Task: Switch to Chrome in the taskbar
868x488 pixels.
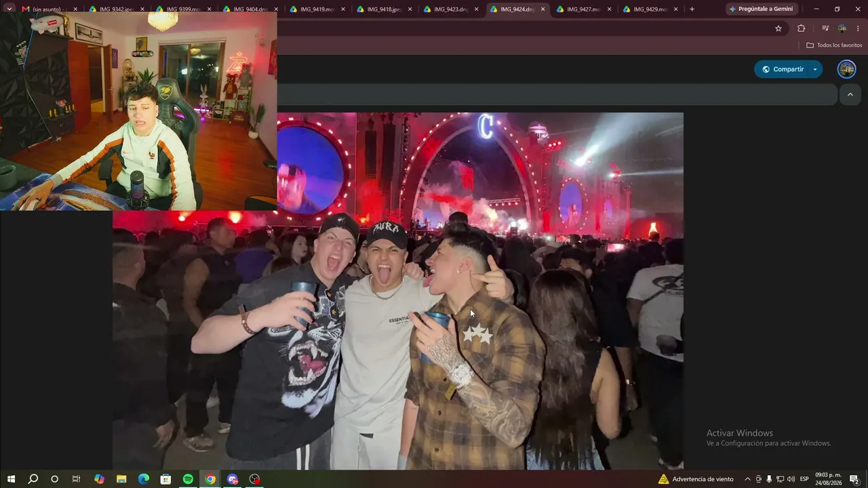Action: pyautogui.click(x=210, y=479)
